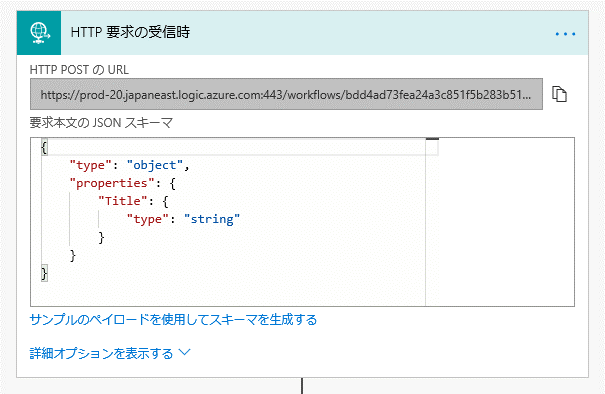The image size is (605, 394).
Task: Click the chevron next to 詳細オプションを表示する
Action: (184, 352)
